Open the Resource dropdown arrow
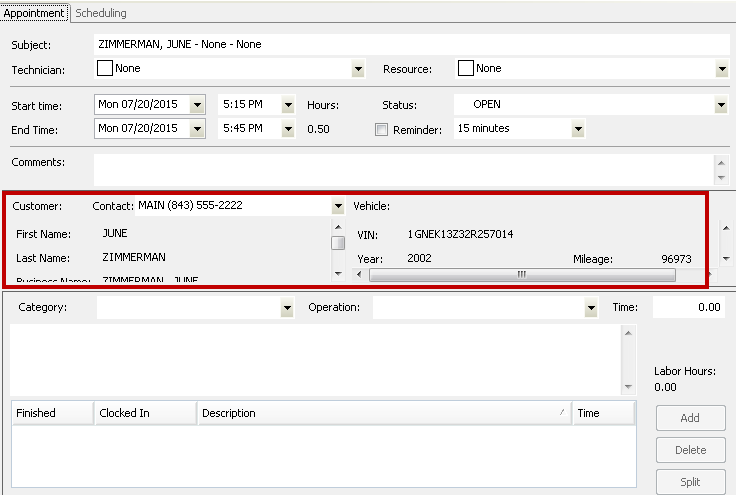The height and width of the screenshot is (495, 736). tap(722, 69)
